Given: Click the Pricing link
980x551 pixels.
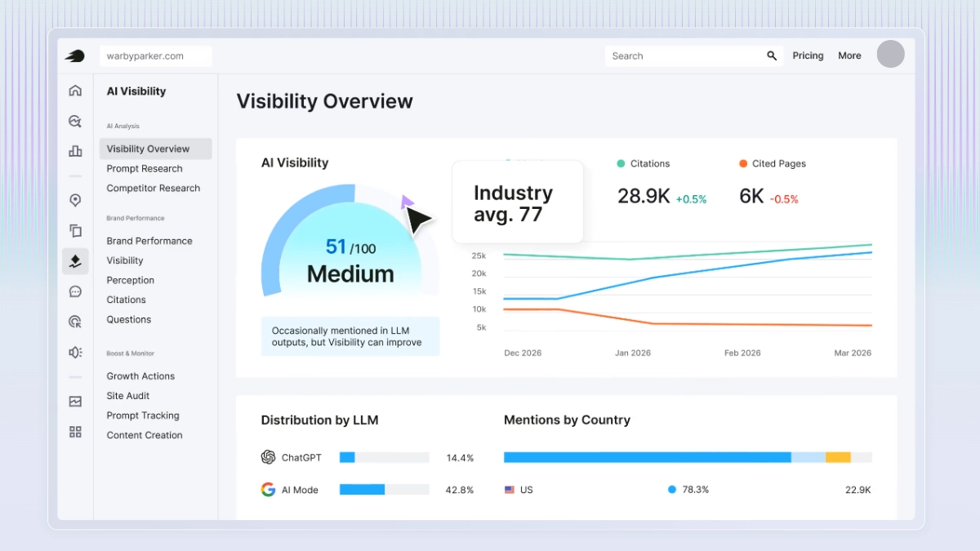Looking at the screenshot, I should tap(808, 56).
